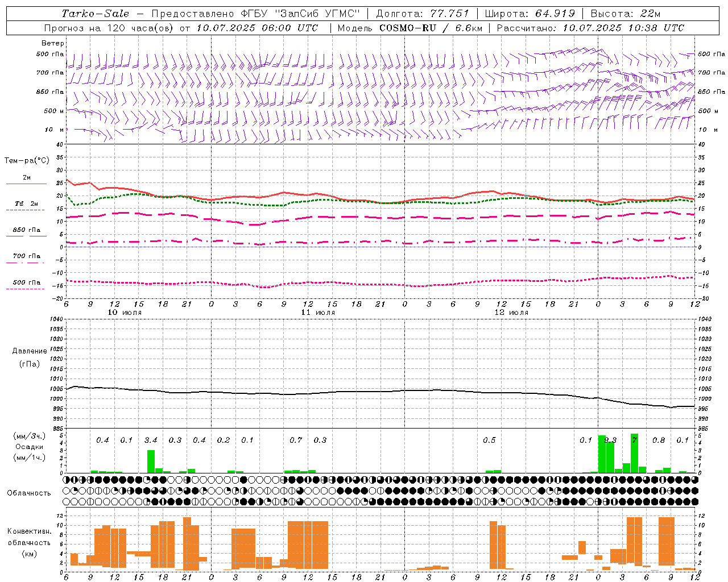This screenshot has width=728, height=582.
Task: Click the 3.4 precipitation total value
Action: [x=151, y=440]
